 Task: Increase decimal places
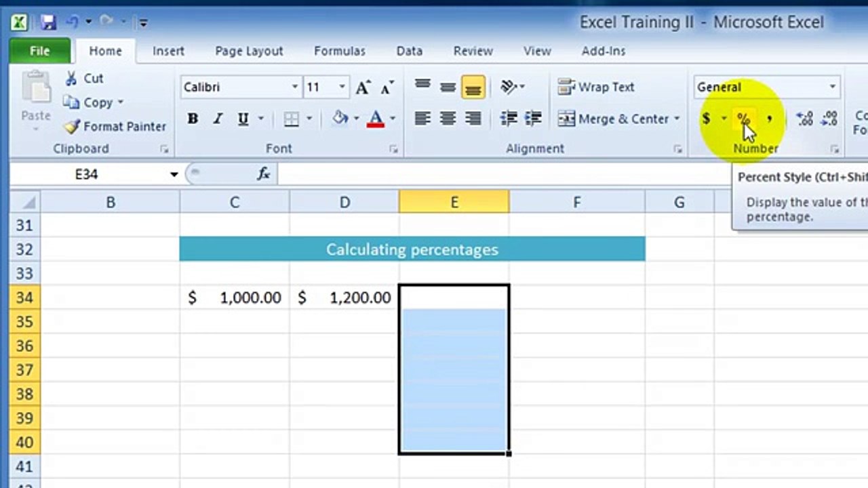point(804,119)
